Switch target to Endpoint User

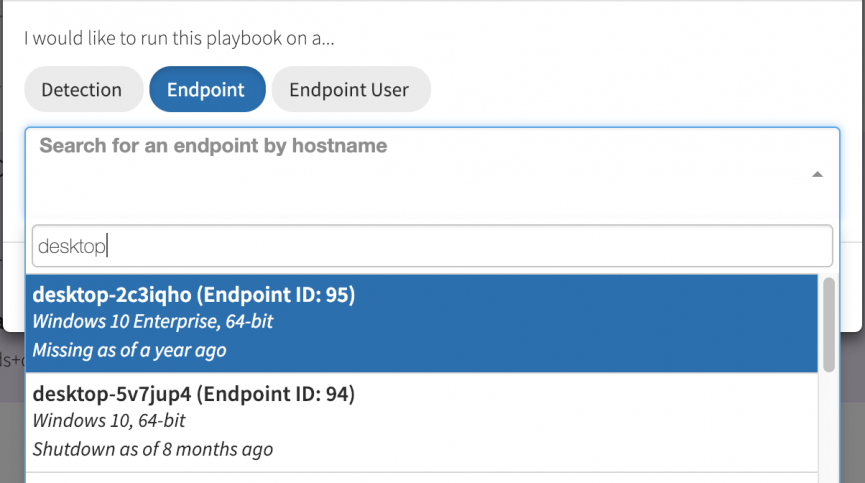[349, 89]
